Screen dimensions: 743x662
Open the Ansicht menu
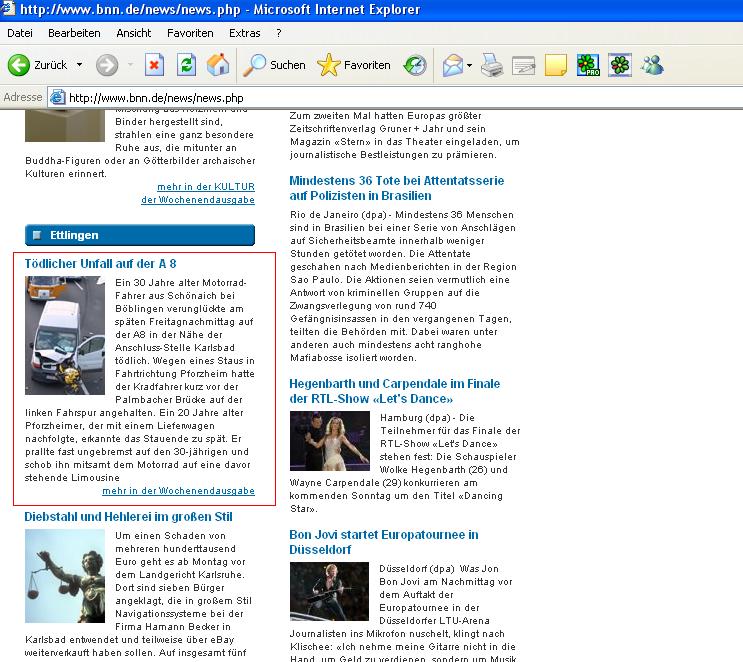[134, 33]
